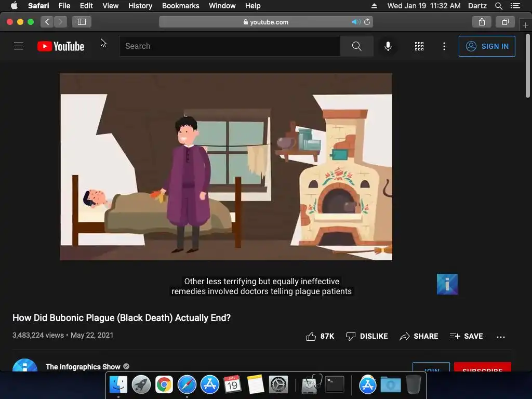Click the search magnifier button
The image size is (532, 399).
click(356, 46)
